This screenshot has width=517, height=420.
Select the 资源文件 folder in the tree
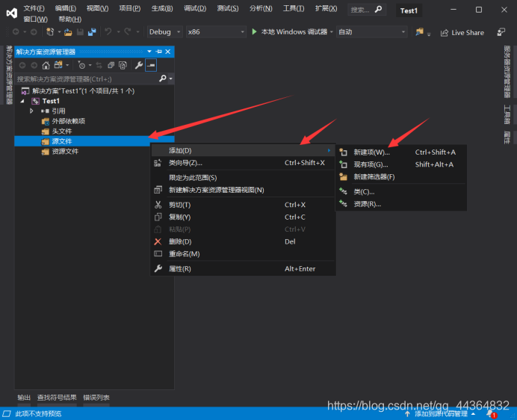coord(65,152)
